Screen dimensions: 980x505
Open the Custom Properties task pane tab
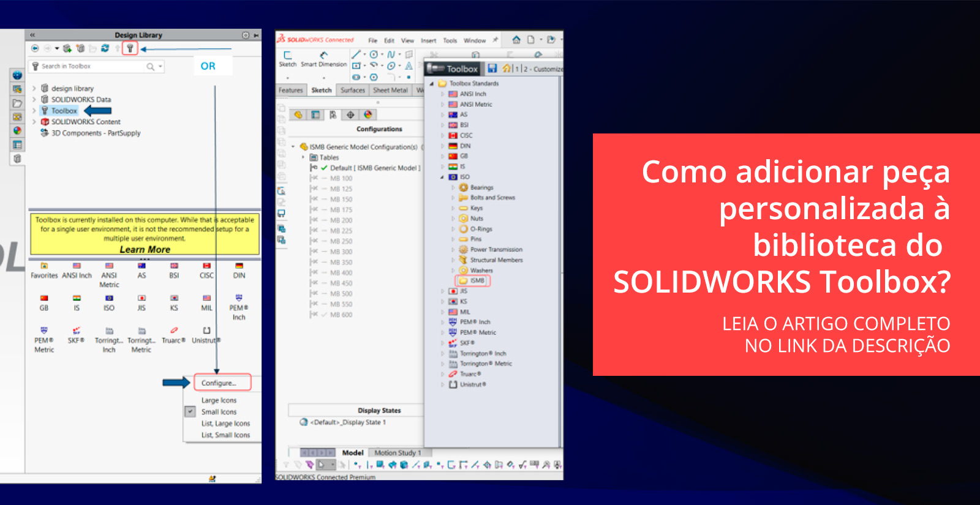pyautogui.click(x=17, y=145)
